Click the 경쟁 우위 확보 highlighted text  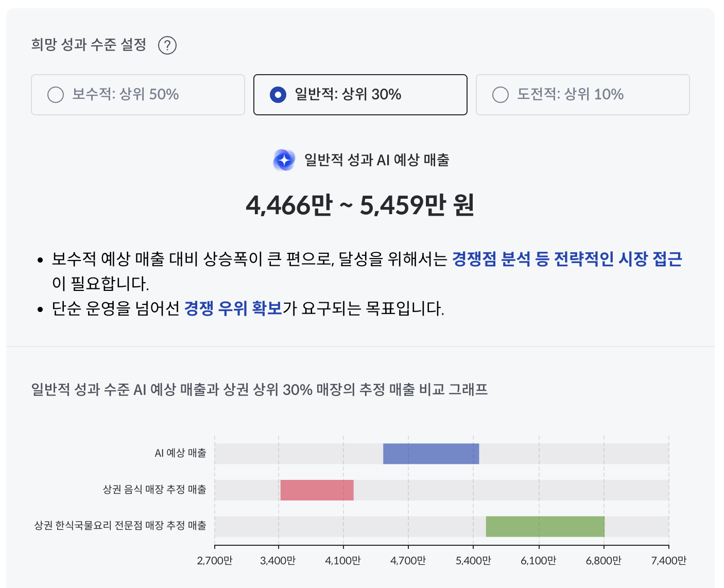click(233, 308)
